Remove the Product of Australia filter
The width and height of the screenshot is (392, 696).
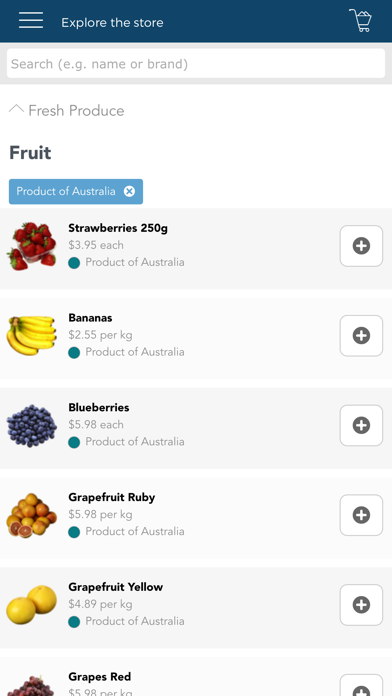(129, 191)
